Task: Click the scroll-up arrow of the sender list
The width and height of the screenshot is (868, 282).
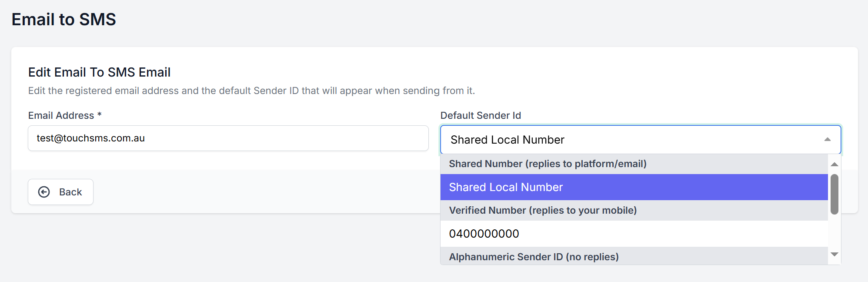Action: point(834,164)
